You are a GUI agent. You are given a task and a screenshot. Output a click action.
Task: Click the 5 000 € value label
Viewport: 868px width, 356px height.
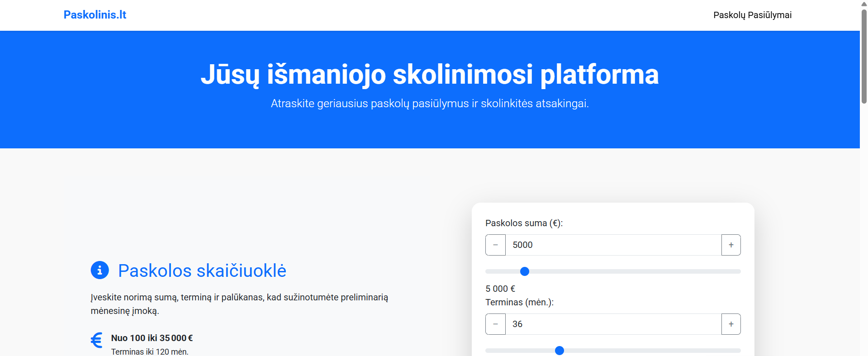[500, 288]
